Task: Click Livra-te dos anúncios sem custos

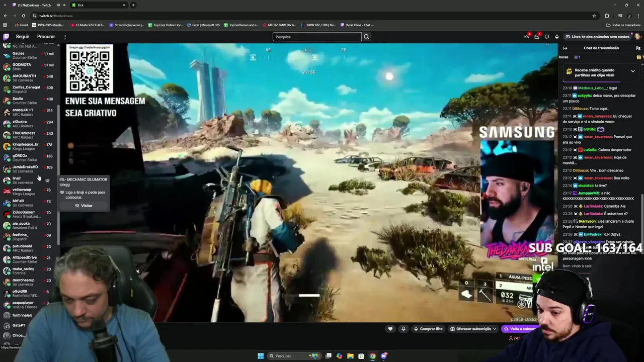Action: 598,37
